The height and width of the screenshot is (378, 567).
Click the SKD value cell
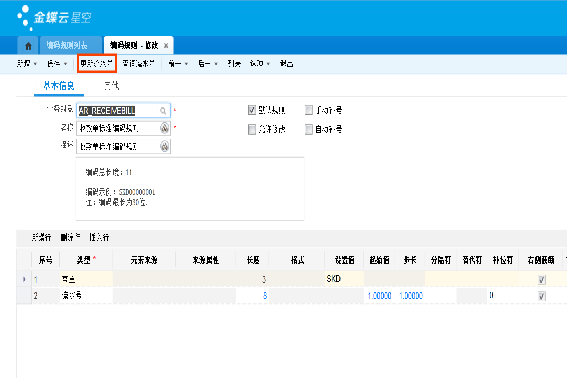[344, 279]
